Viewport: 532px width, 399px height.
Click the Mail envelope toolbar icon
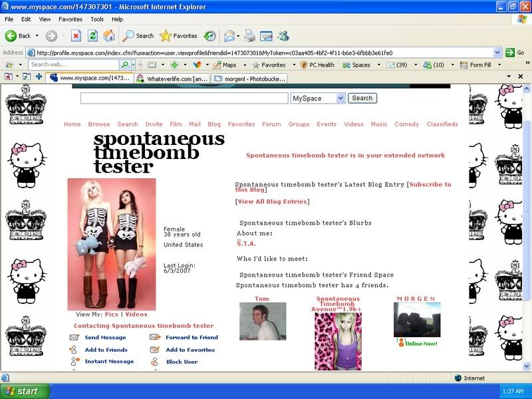(x=229, y=36)
